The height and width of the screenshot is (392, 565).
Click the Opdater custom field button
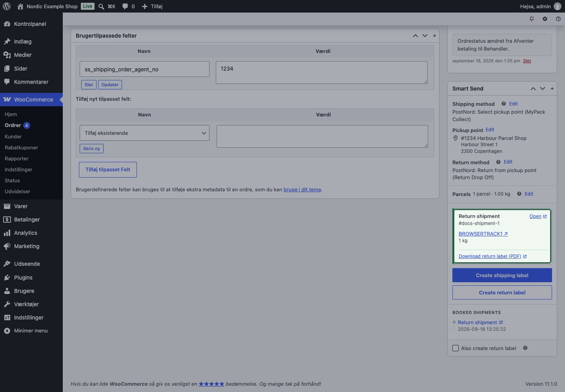point(110,85)
